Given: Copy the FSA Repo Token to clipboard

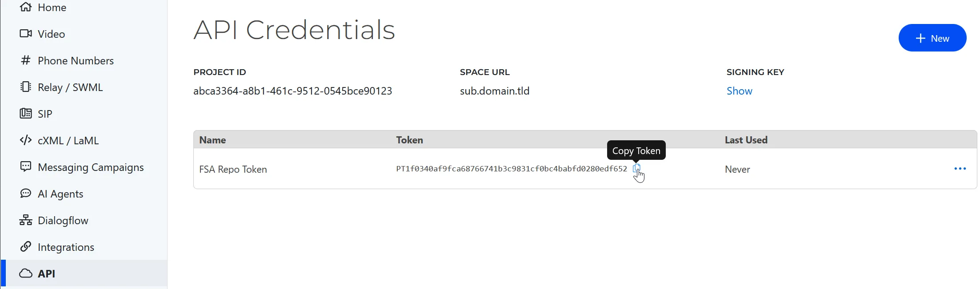Looking at the screenshot, I should tap(636, 168).
